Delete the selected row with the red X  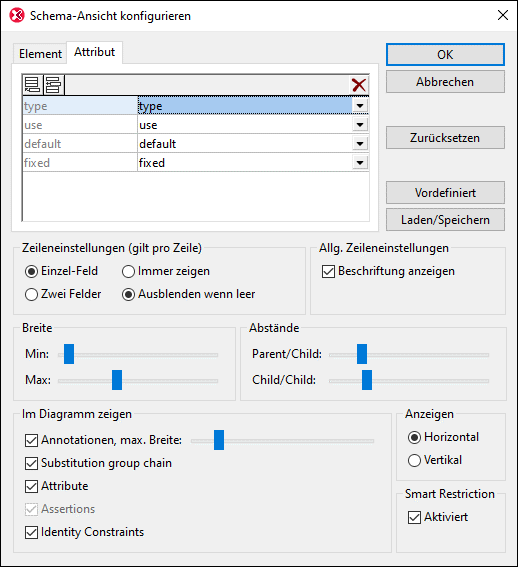(x=358, y=85)
